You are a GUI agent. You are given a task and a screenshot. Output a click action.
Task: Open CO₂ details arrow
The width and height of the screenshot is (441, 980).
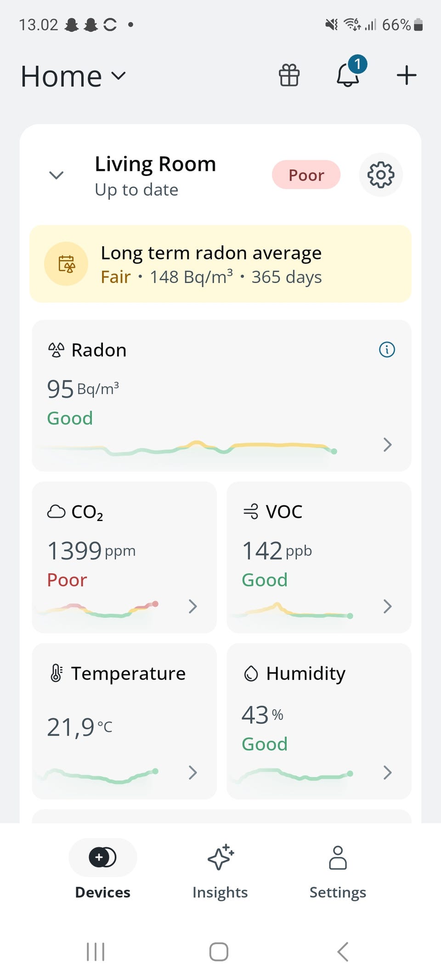pyautogui.click(x=193, y=606)
